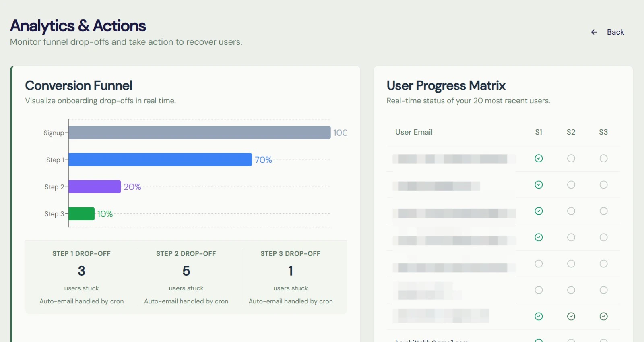Click the Signup axis label
This screenshot has width=644, height=342.
pos(54,133)
